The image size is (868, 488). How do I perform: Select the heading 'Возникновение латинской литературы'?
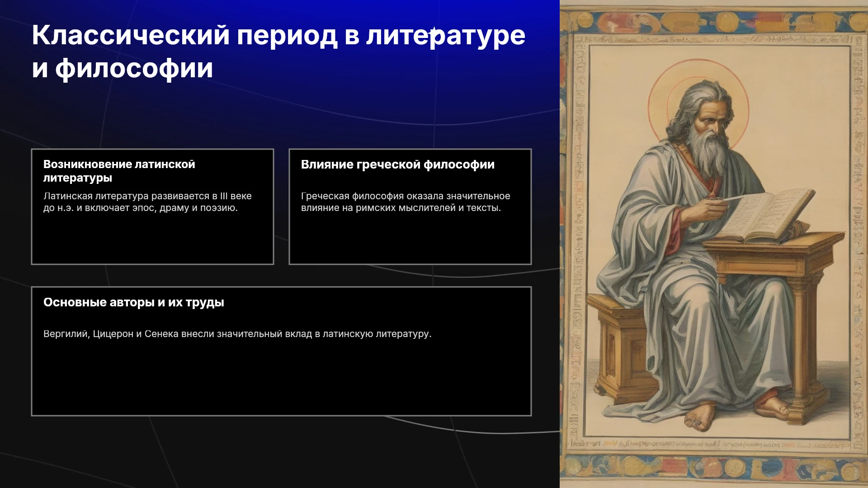(x=119, y=171)
